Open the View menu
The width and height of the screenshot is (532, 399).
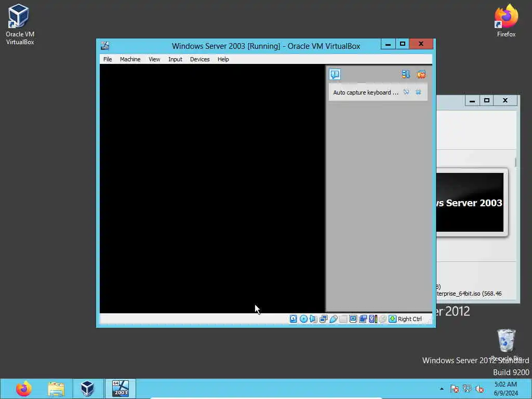[154, 59]
